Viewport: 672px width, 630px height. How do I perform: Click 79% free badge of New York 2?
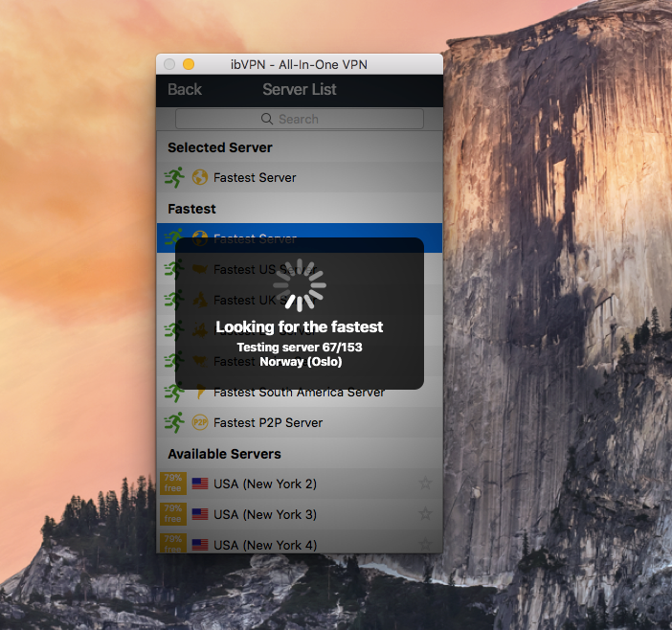(173, 484)
